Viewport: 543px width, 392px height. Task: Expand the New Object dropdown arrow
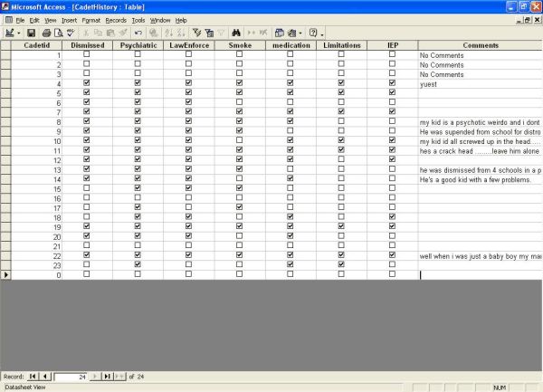coord(300,33)
